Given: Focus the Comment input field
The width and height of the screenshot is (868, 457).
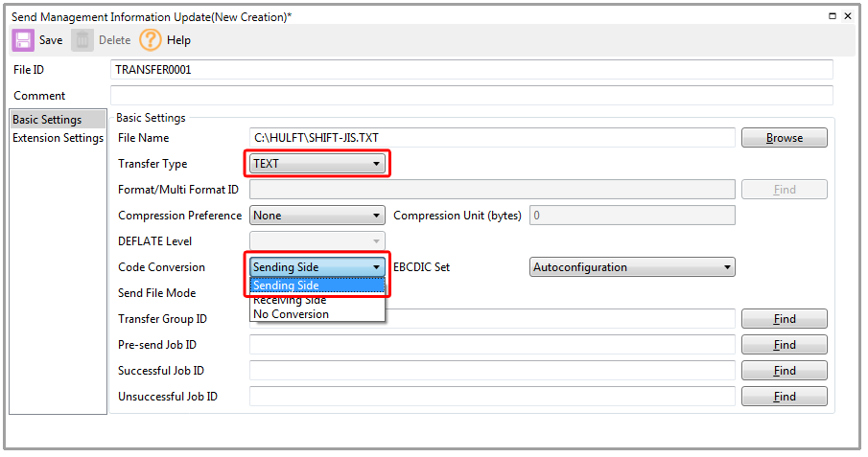Looking at the screenshot, I should 472,96.
